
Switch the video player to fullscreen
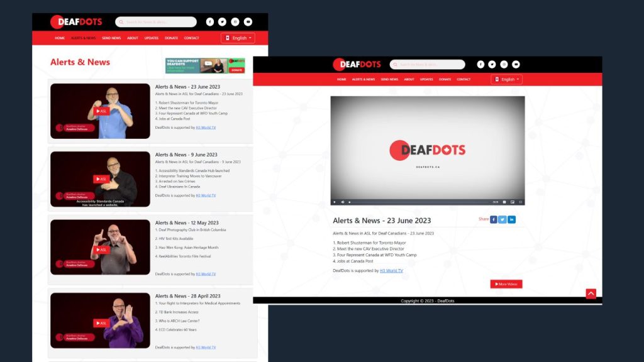point(520,202)
